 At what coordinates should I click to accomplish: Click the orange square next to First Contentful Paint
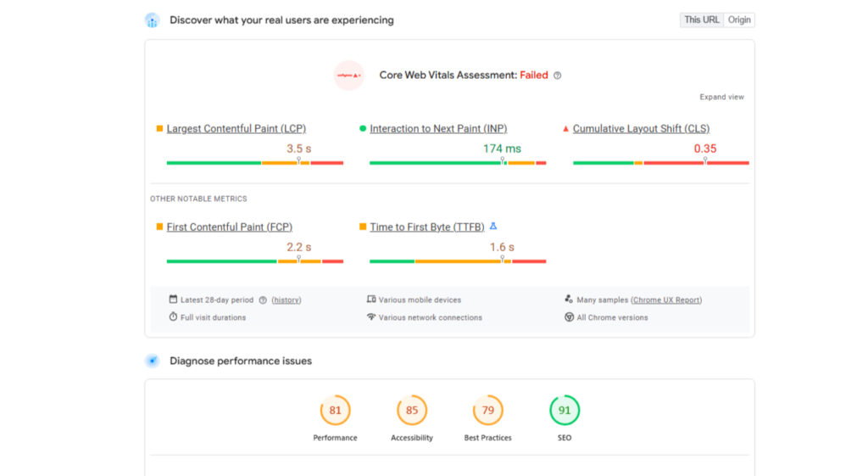(159, 227)
